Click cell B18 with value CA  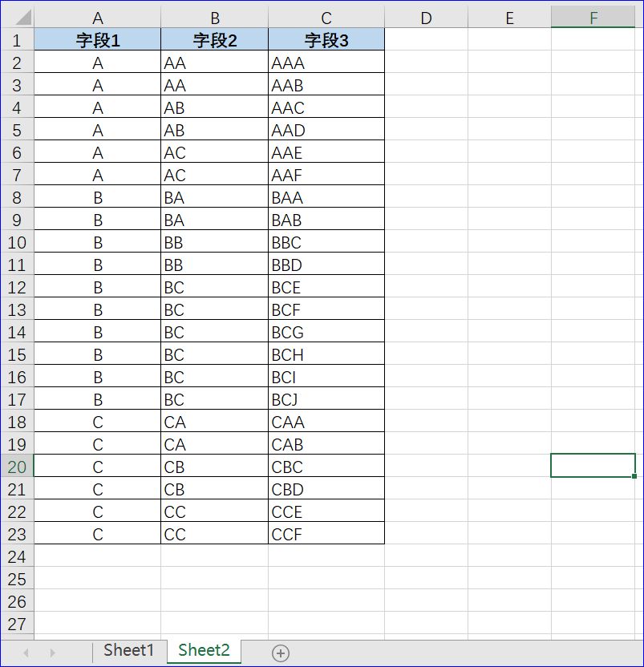pyautogui.click(x=214, y=422)
